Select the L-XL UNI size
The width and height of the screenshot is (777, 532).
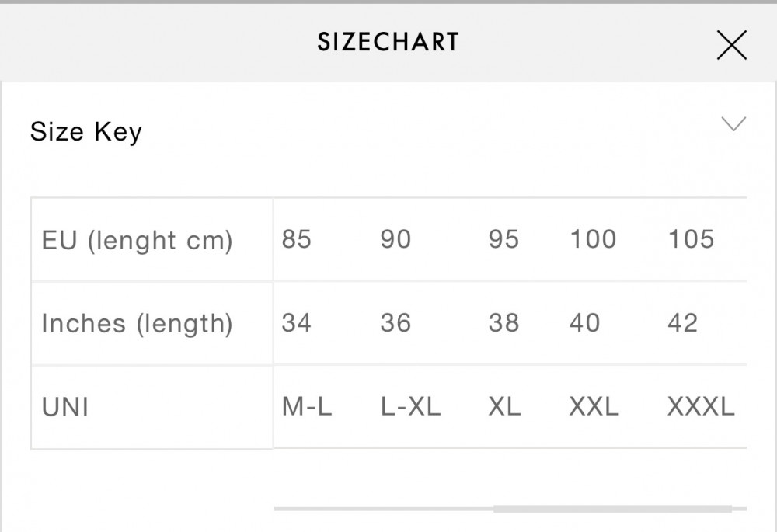point(410,407)
